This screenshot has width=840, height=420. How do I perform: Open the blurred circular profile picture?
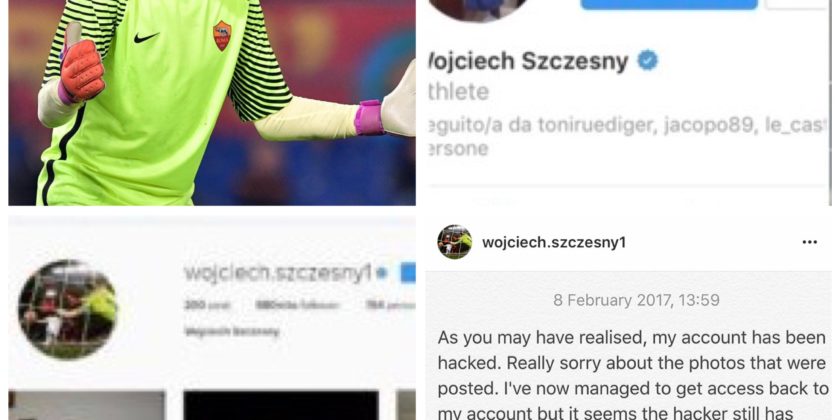tap(68, 310)
